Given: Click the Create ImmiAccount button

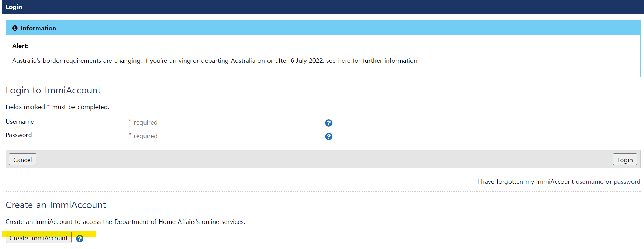Looking at the screenshot, I should pyautogui.click(x=39, y=237).
